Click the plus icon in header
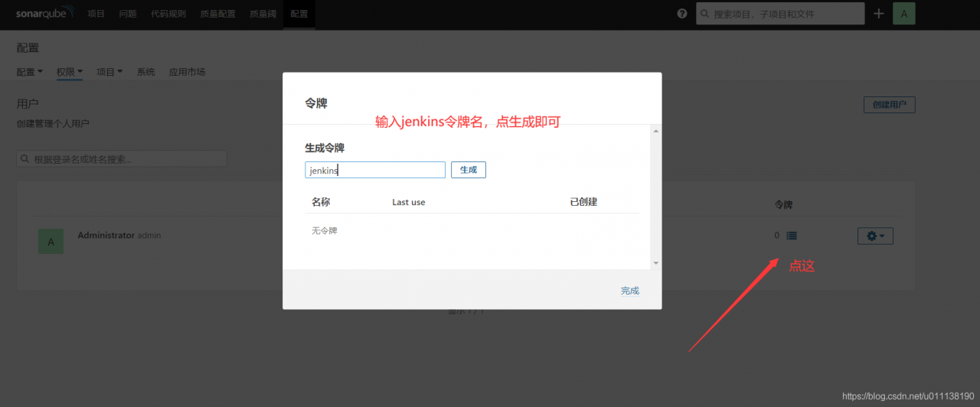This screenshot has height=407, width=980. coord(878,14)
